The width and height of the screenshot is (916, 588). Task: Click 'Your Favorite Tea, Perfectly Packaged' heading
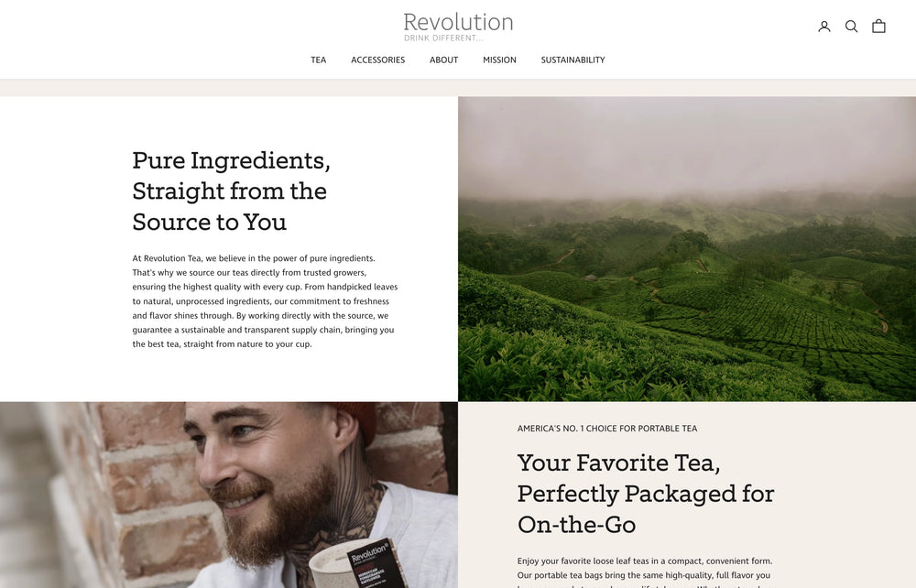coord(646,494)
